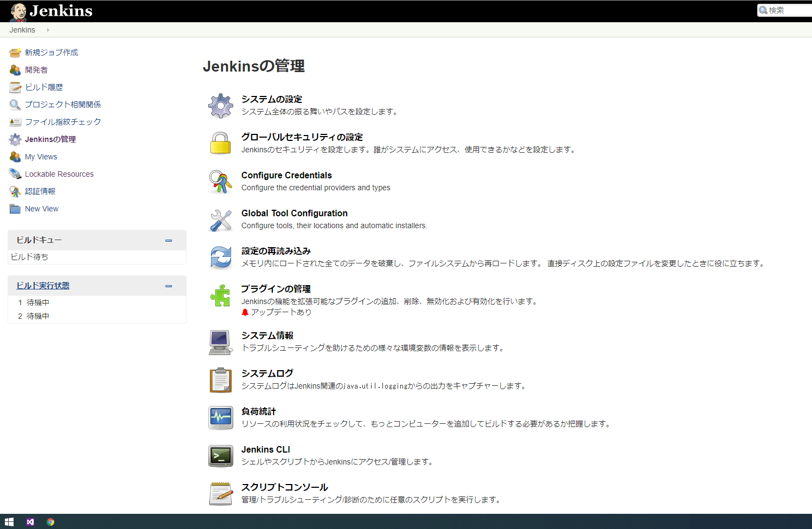The image size is (812, 529).
Task: Click executor 1 待機中 row
Action: (97, 302)
